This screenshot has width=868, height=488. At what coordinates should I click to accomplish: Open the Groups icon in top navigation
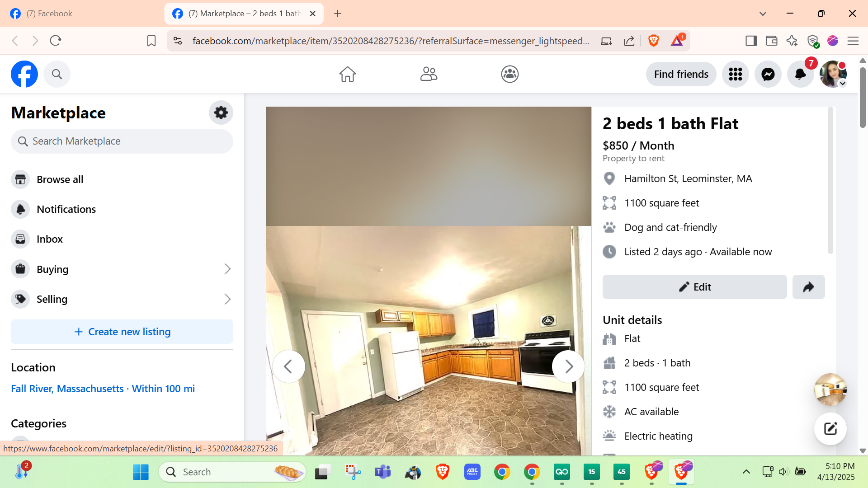pos(509,74)
